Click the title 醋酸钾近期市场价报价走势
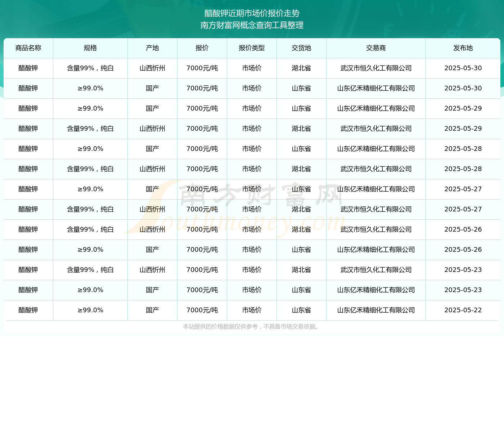Screen dimensions: 504x434 (x=252, y=13)
